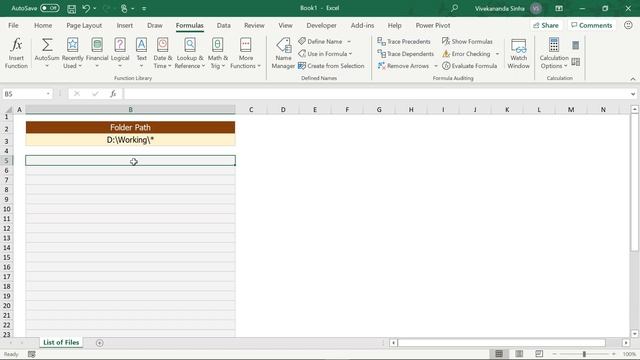
Task: Toggle Show Formulas
Action: click(x=467, y=41)
